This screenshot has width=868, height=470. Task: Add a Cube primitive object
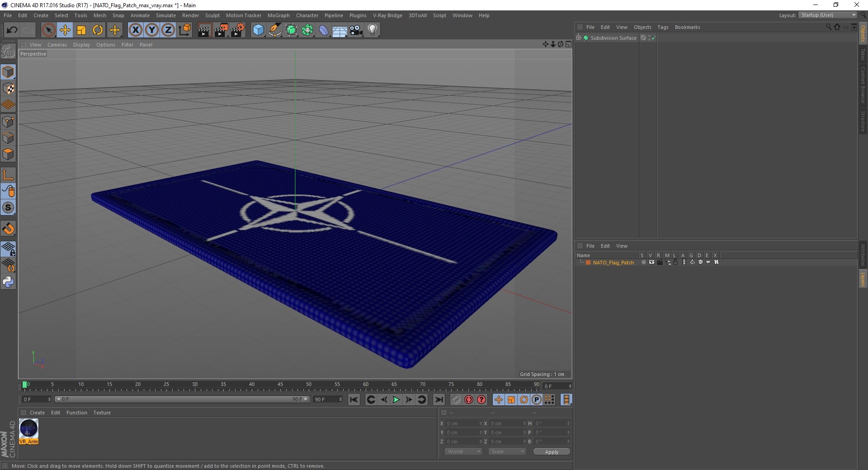coord(258,30)
